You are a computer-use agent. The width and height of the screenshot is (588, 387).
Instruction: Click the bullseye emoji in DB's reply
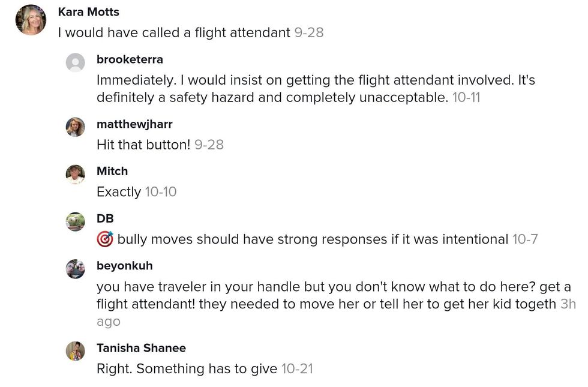pyautogui.click(x=104, y=239)
